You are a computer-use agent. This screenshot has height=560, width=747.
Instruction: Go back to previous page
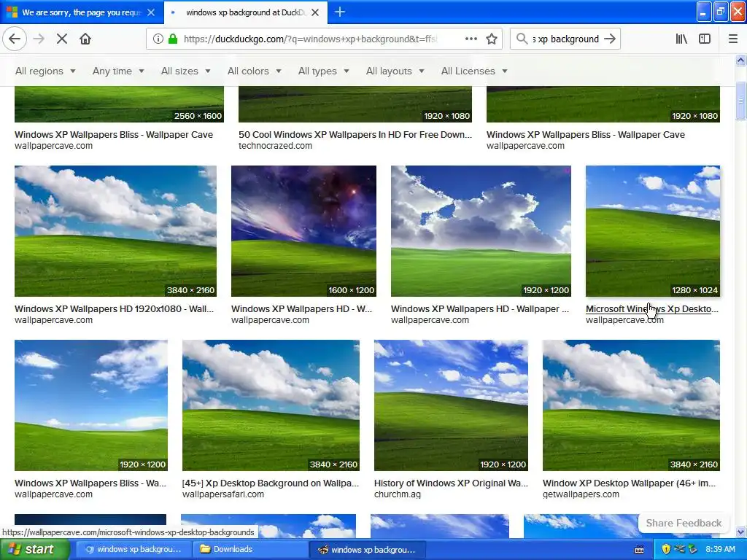point(15,39)
